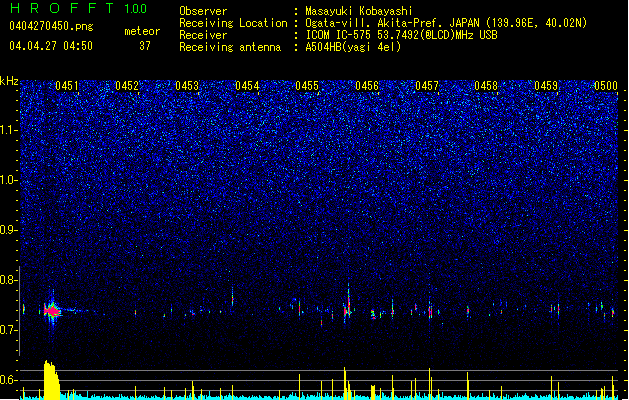
Task: Click the 0451 time marker
Action: pos(67,86)
